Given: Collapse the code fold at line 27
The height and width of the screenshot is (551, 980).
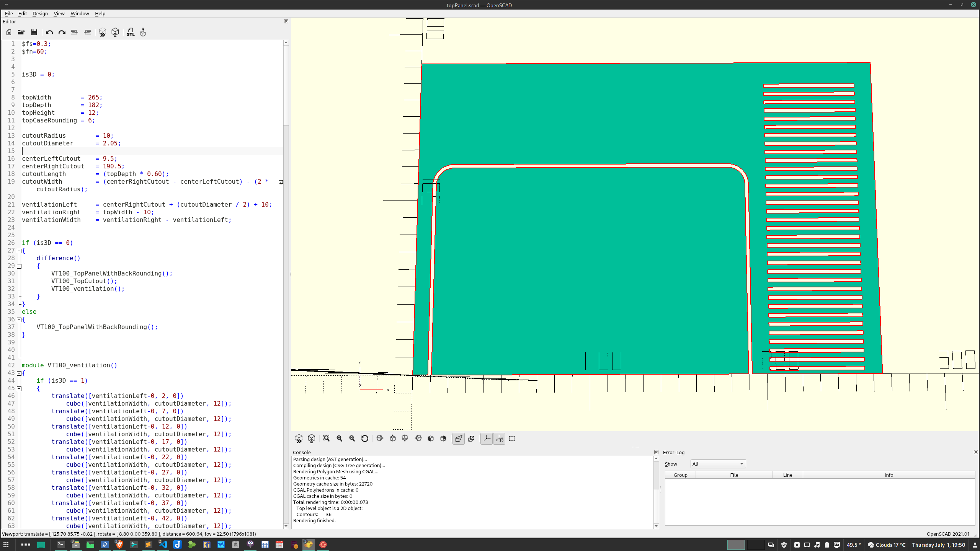Looking at the screenshot, I should pyautogui.click(x=19, y=251).
